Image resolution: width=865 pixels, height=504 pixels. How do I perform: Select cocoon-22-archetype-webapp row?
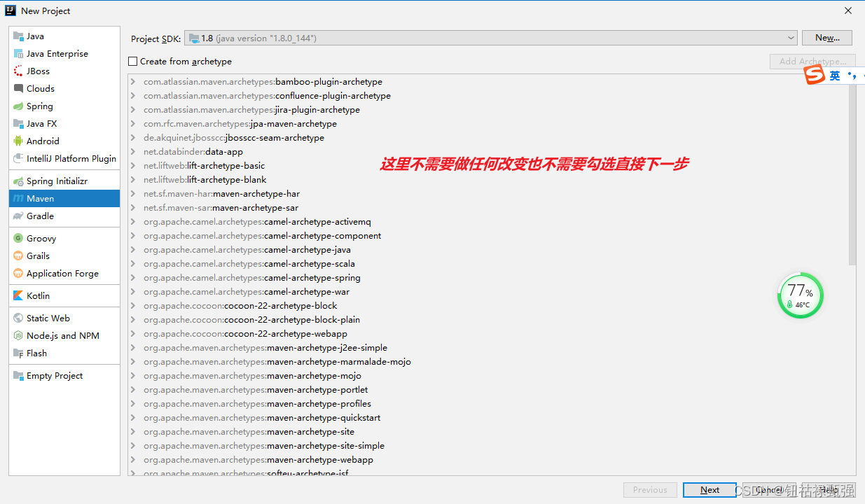coord(488,334)
